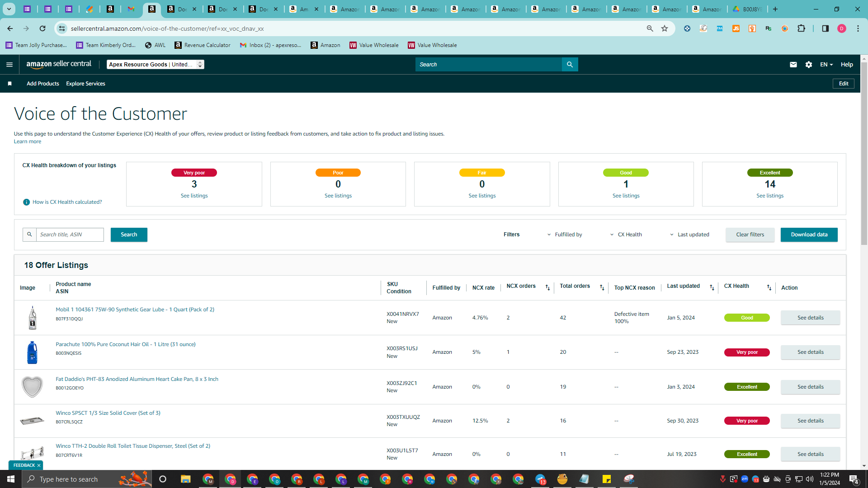868x488 pixels.
Task: Click the Amazon Seller Central logo
Action: 59,64
